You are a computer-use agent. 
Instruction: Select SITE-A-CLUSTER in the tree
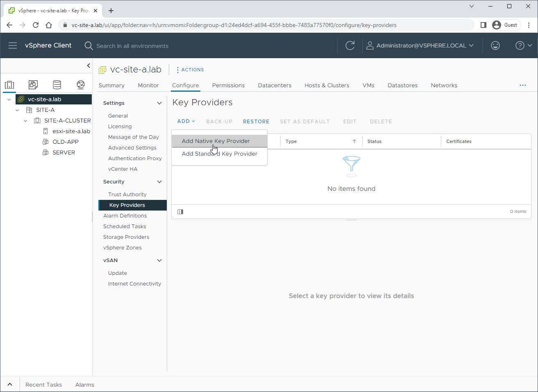[x=68, y=120]
